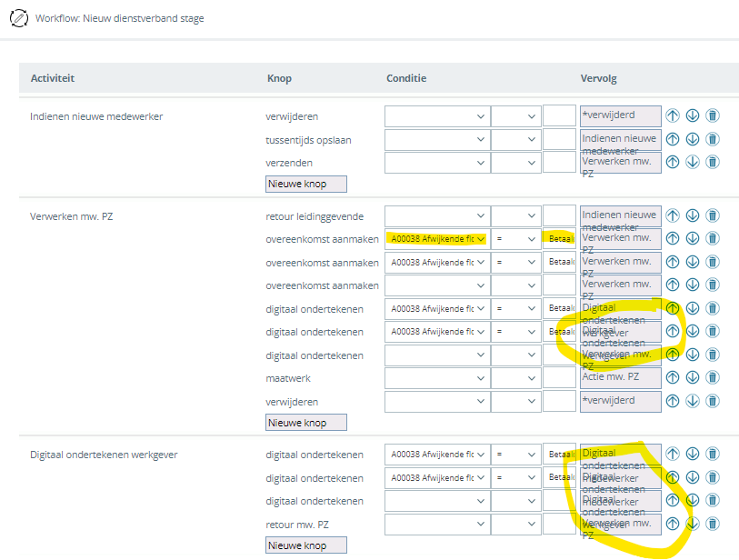The width and height of the screenshot is (739, 560).
Task: Expand the condition dropdown for retour leidinggevende
Action: click(437, 215)
